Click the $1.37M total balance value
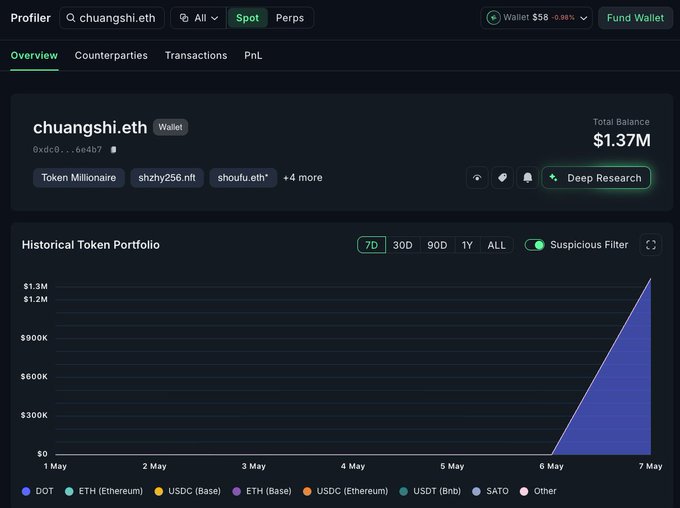This screenshot has height=508, width=680. coord(621,140)
